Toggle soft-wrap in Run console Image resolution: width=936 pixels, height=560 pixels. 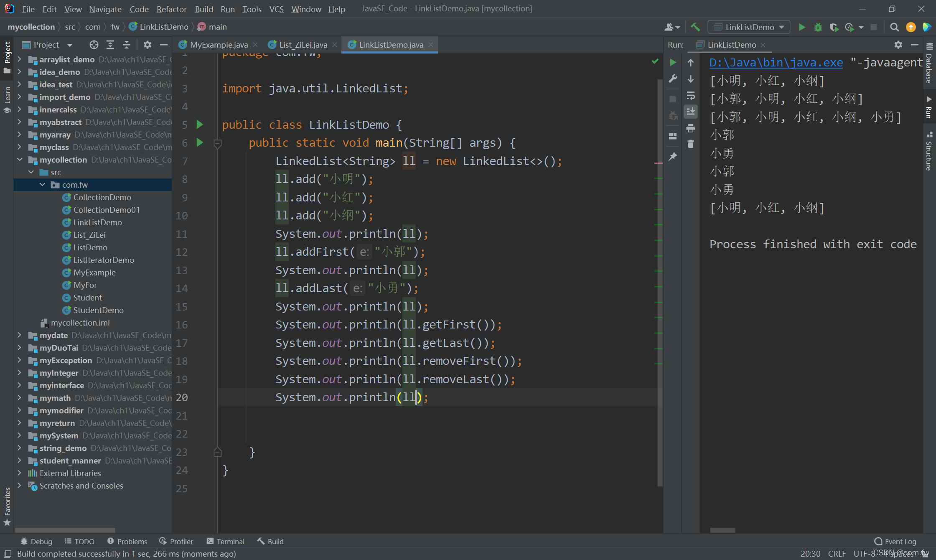[x=691, y=96]
